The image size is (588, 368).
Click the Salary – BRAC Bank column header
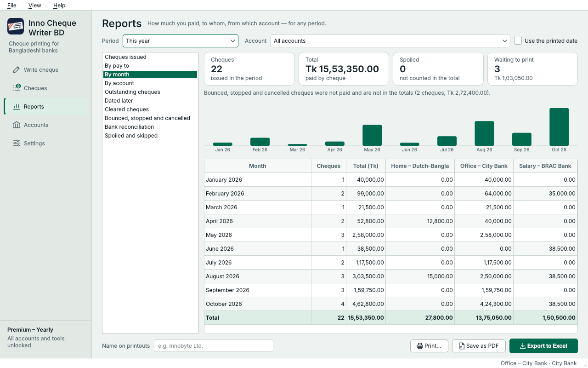click(545, 166)
